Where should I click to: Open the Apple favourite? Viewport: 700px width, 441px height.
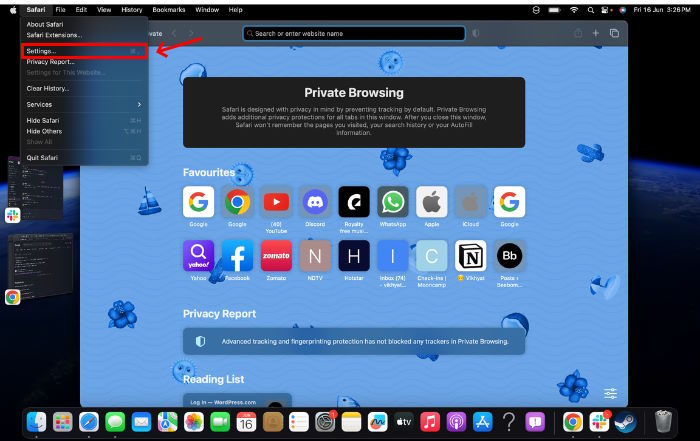[x=432, y=202]
